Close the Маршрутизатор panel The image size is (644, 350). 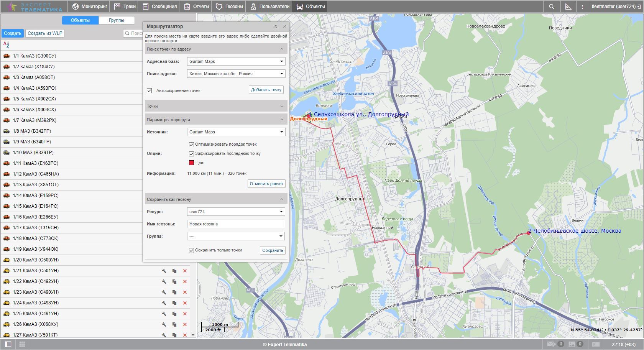284,26
